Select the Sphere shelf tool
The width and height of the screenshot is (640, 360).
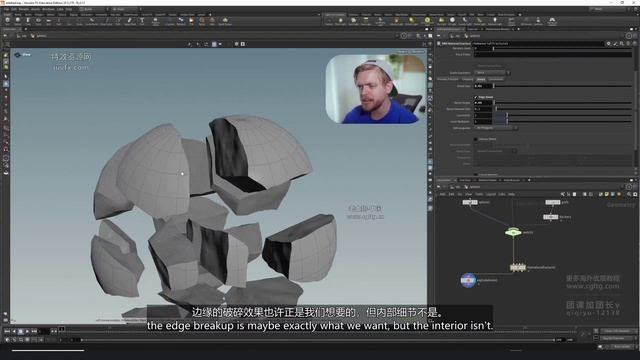18,20
